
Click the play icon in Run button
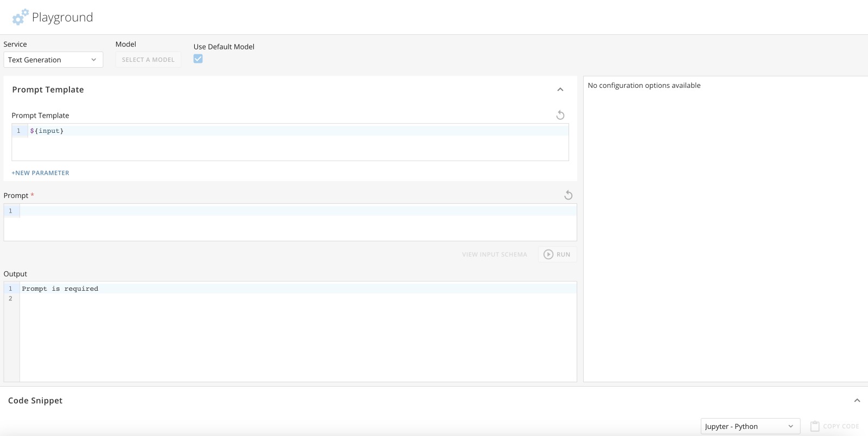tap(548, 254)
